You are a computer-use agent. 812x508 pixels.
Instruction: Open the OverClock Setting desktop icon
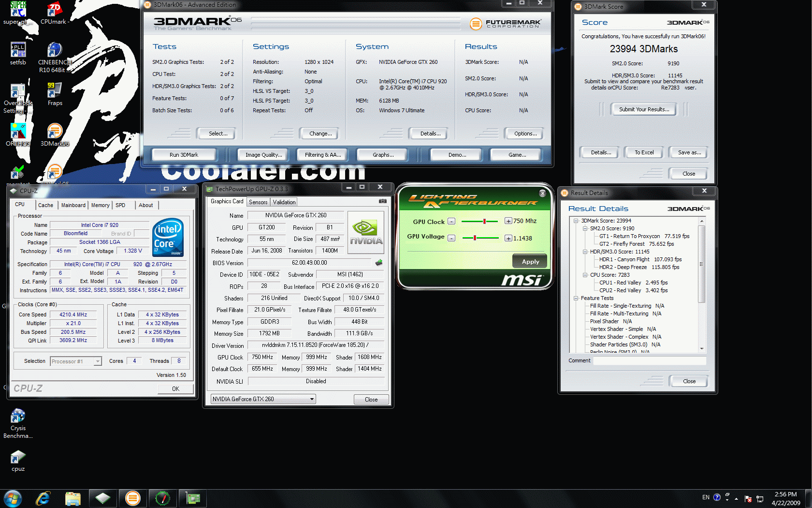(18, 98)
